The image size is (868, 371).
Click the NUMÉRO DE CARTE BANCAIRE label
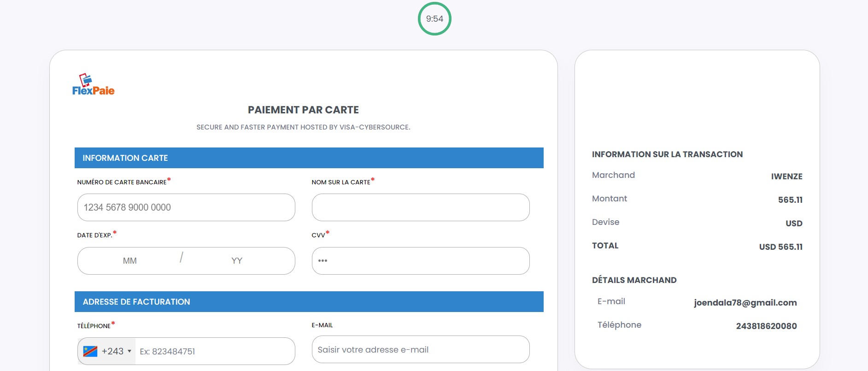pyautogui.click(x=122, y=182)
